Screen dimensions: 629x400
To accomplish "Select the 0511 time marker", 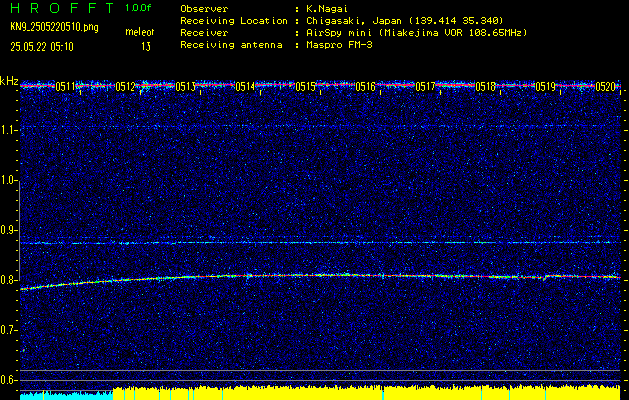I will [65, 87].
